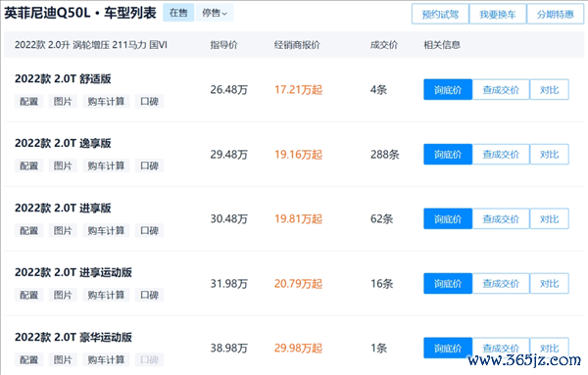588x375 pixels.
Task: Click 查成交价 for the 进享运动版 model
Action: pyautogui.click(x=501, y=284)
